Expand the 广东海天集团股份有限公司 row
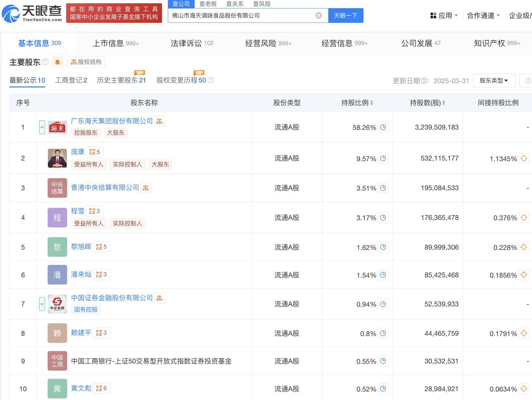Viewport: 532px width, 400px height. point(42,127)
